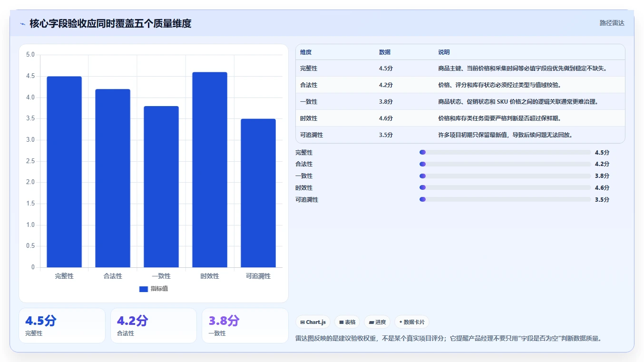Click the description starting 价格、评分和库存状态

[500, 85]
